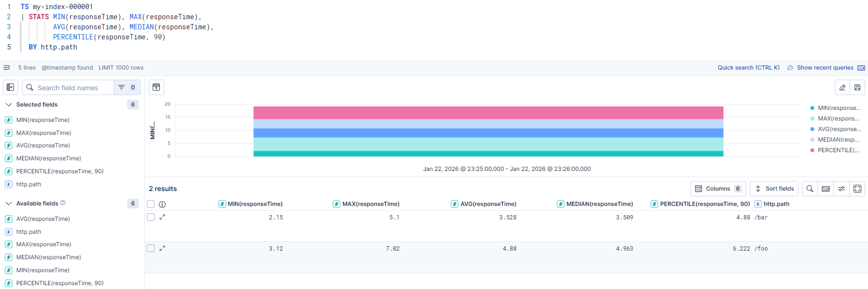
Task: Toggle the select-all rows checkbox in header
Action: click(x=151, y=204)
